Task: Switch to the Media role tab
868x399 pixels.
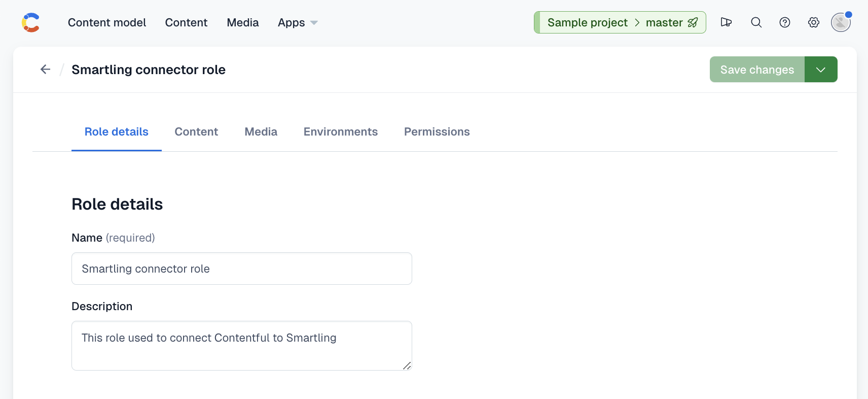Action: (x=261, y=132)
